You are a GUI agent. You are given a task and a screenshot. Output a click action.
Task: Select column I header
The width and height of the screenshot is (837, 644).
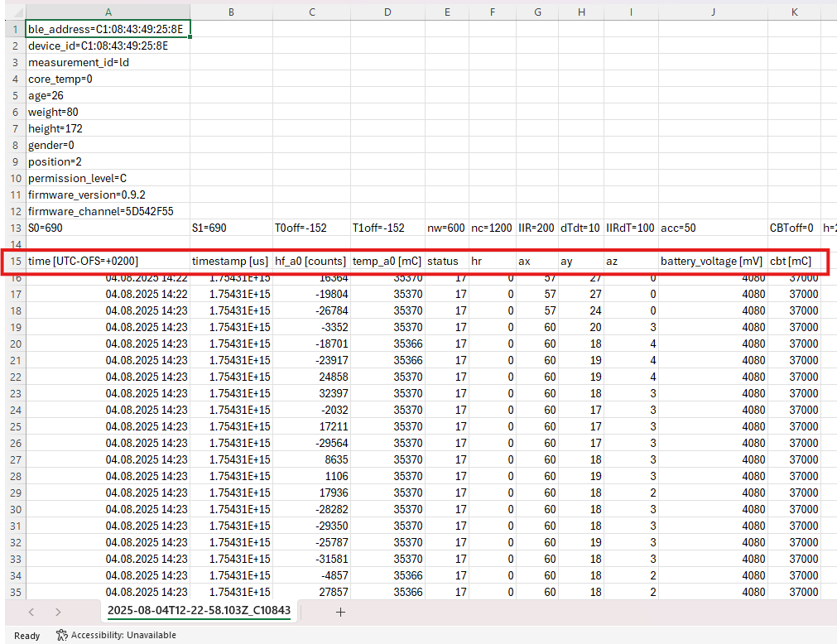(631, 12)
